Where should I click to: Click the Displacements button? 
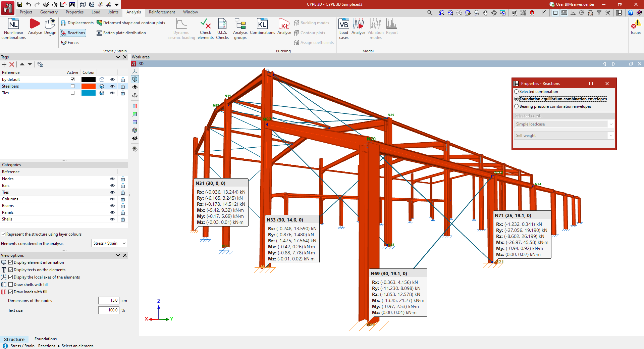77,23
